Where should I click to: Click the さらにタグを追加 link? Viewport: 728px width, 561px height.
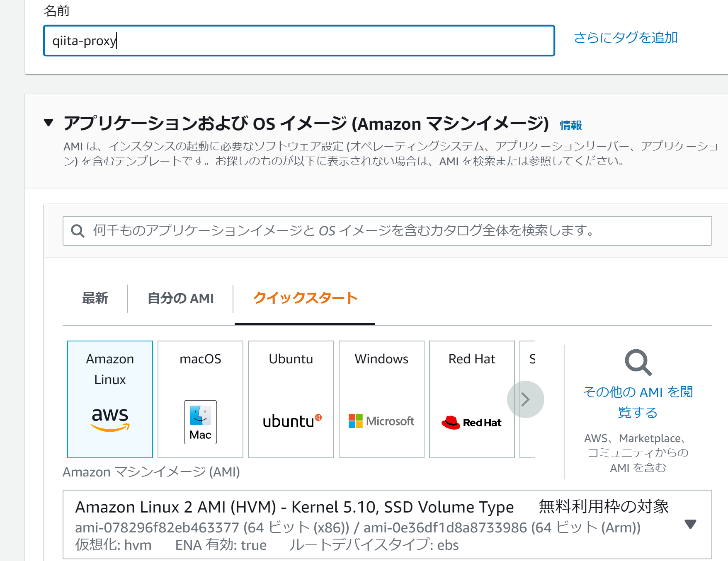(x=626, y=38)
